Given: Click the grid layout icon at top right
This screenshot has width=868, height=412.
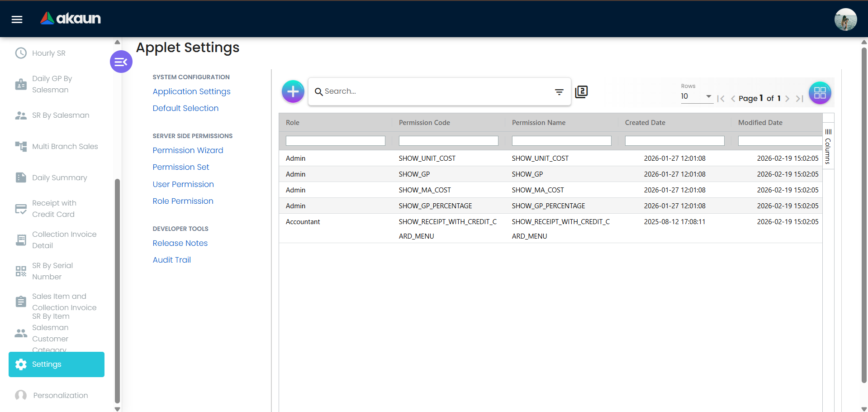Looking at the screenshot, I should pyautogui.click(x=820, y=92).
